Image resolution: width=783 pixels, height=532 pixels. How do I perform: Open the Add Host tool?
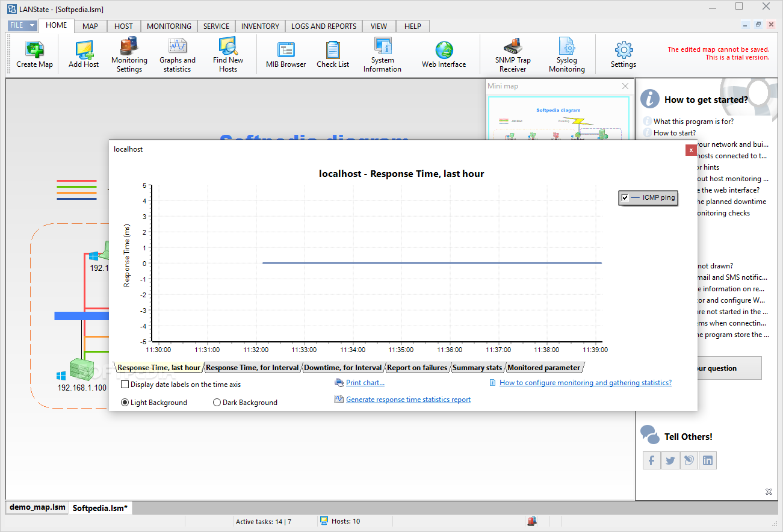84,54
